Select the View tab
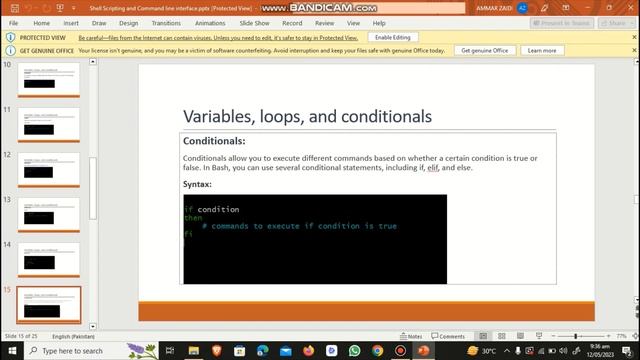Image resolution: width=640 pixels, height=360 pixels. pyautogui.click(x=353, y=23)
